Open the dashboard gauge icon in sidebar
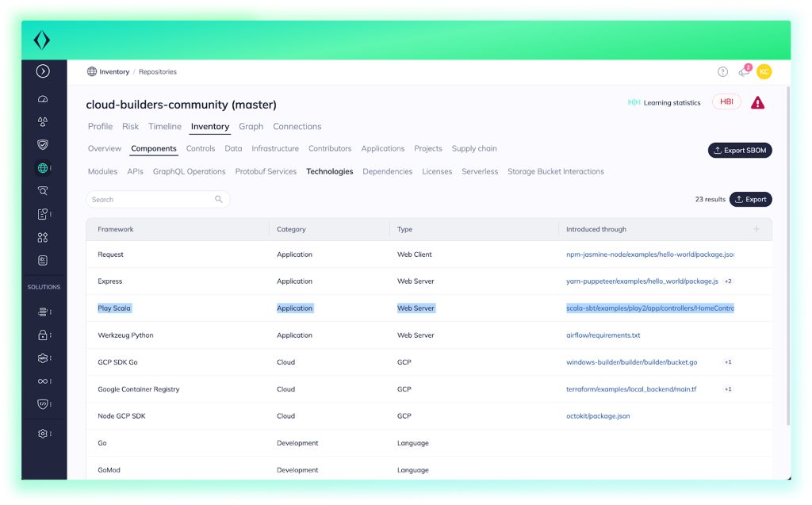 (43, 99)
